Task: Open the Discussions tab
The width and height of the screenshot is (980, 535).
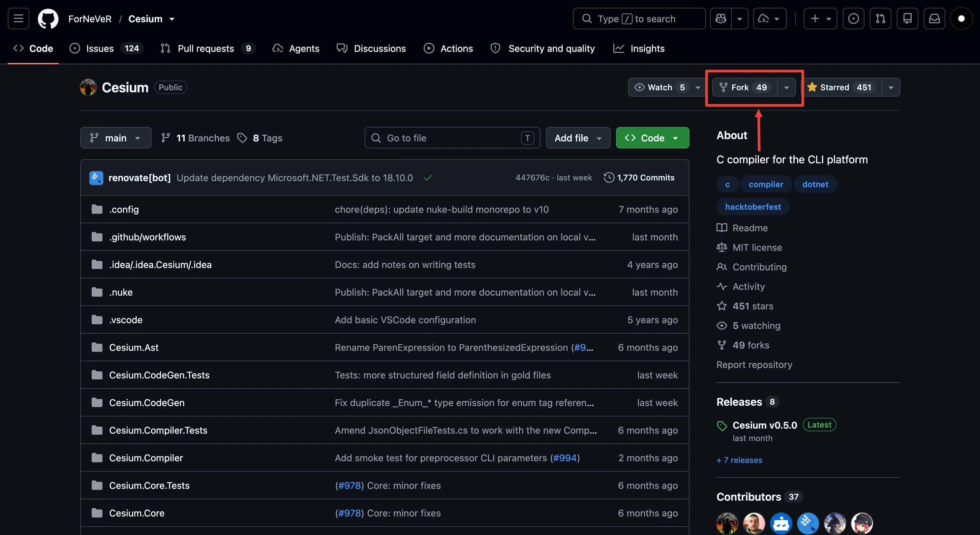Action: 371,48
